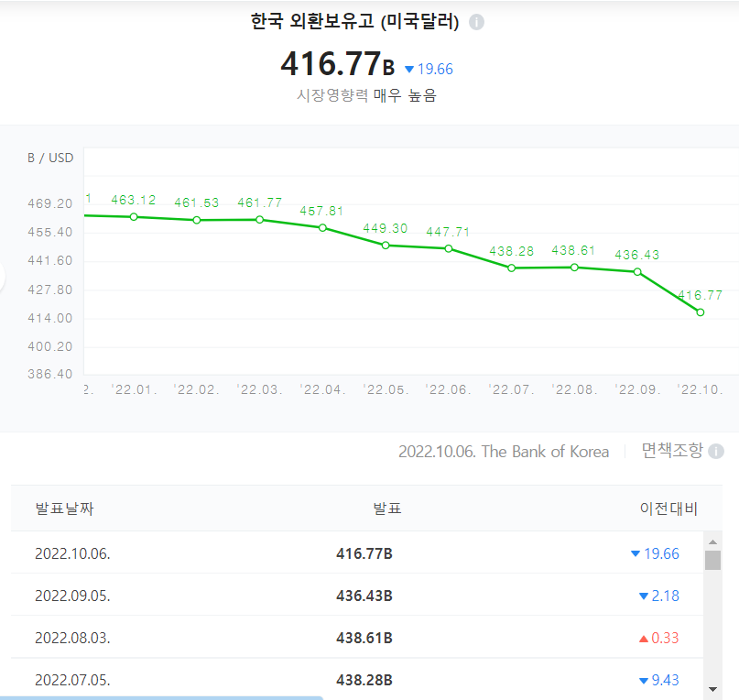The width and height of the screenshot is (739, 700).
Task: Select the 2022.08.03. date cell
Action: (x=72, y=638)
